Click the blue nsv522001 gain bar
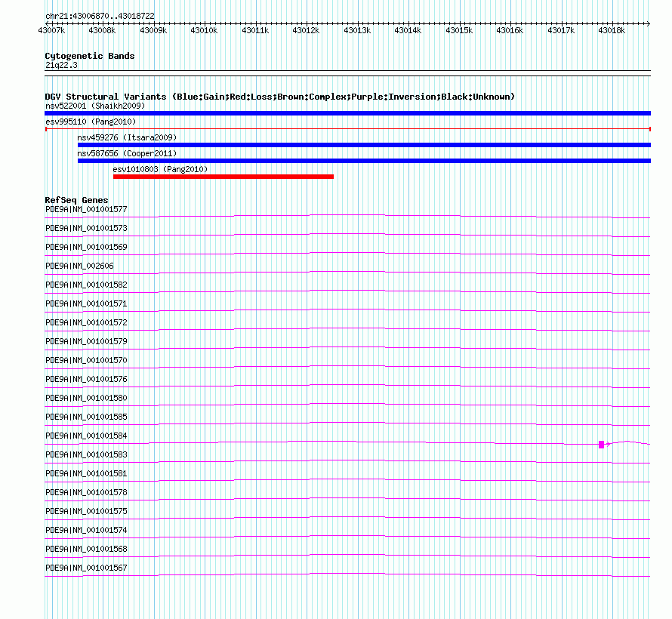 pyautogui.click(x=347, y=113)
